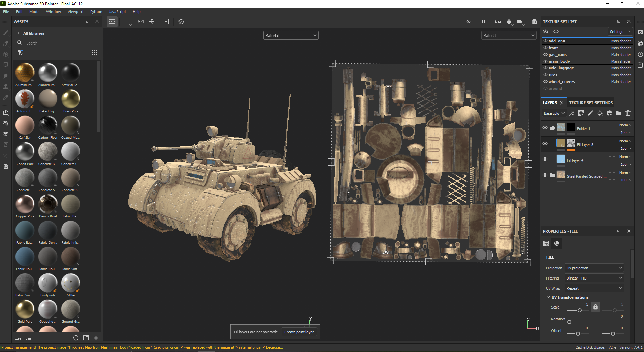Select the Brass Pure material thumbnail

(71, 99)
